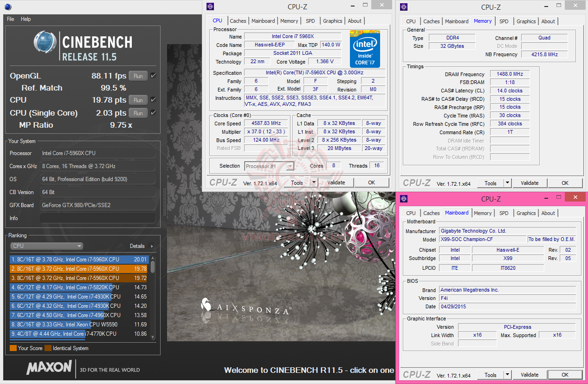Click Validate in the Memory window

click(530, 183)
